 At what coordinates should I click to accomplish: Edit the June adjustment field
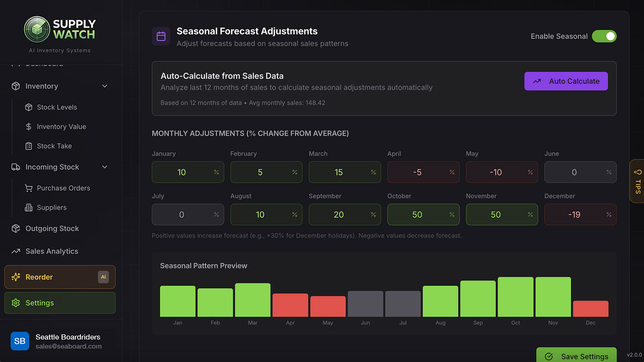pyautogui.click(x=580, y=172)
